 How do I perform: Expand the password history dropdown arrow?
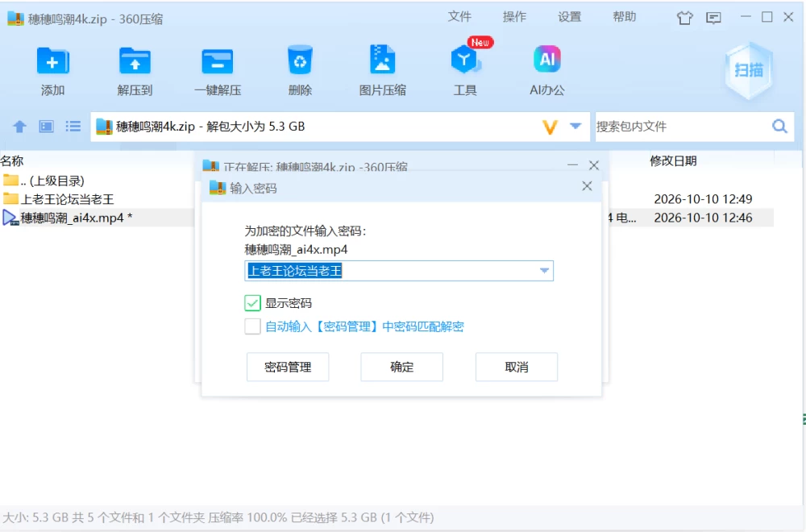click(544, 271)
